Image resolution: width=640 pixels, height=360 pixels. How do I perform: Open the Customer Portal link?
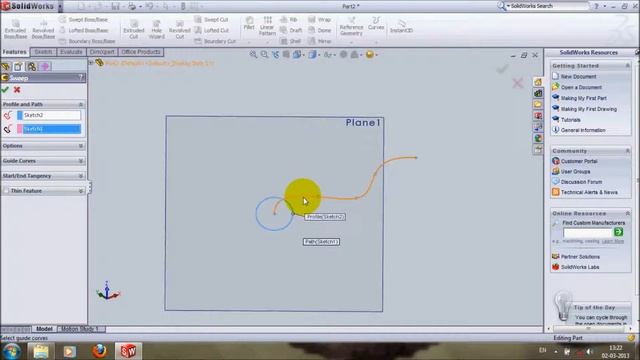(x=579, y=161)
